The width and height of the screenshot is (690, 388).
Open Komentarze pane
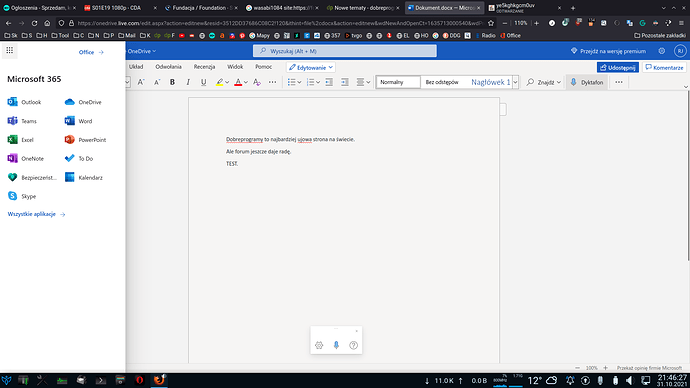coord(664,67)
